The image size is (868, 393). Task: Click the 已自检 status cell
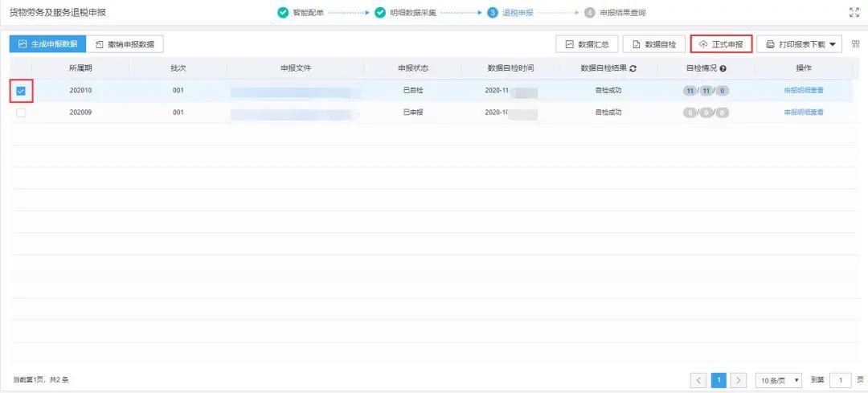tap(413, 90)
